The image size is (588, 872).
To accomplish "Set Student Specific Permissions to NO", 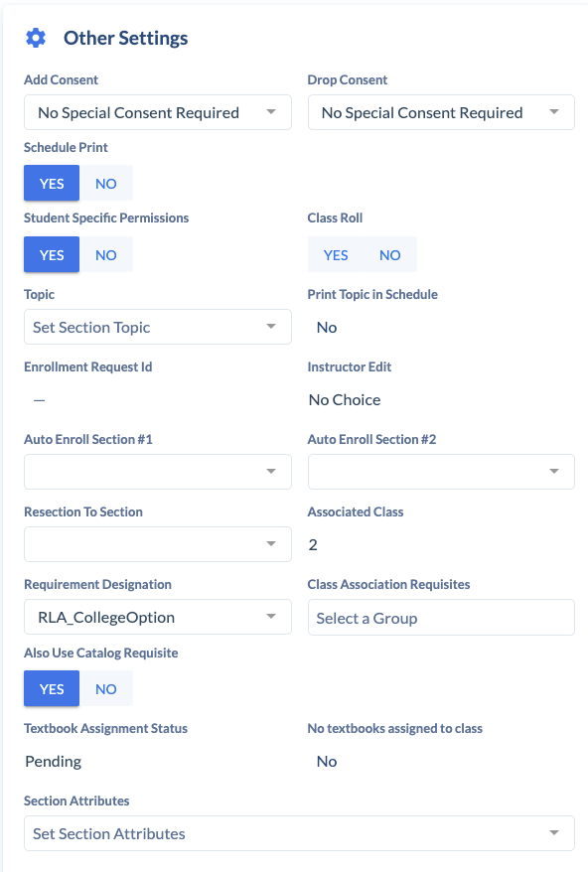I will click(105, 254).
